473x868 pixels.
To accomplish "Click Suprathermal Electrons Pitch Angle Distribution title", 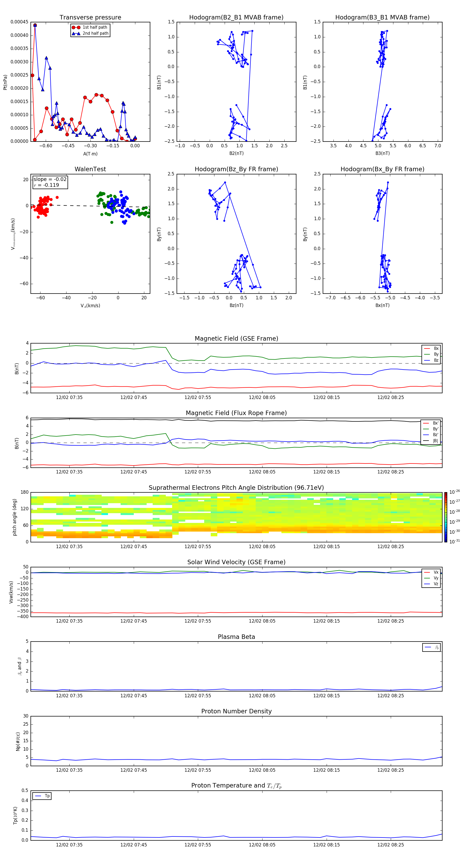I will coord(236,488).
